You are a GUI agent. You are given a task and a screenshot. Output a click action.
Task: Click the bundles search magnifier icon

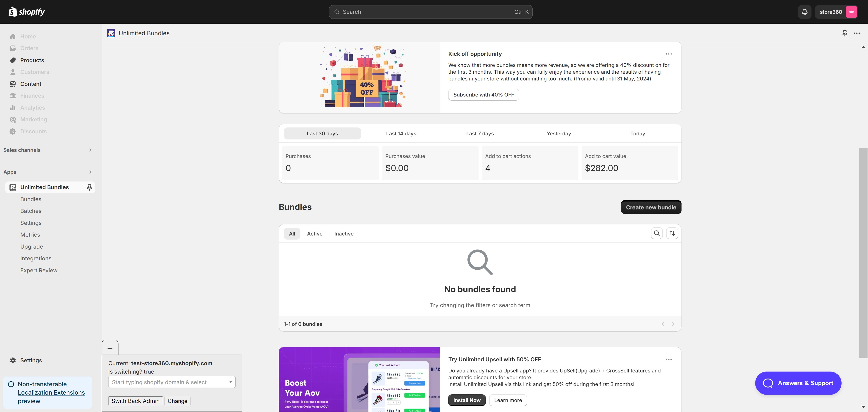point(656,233)
